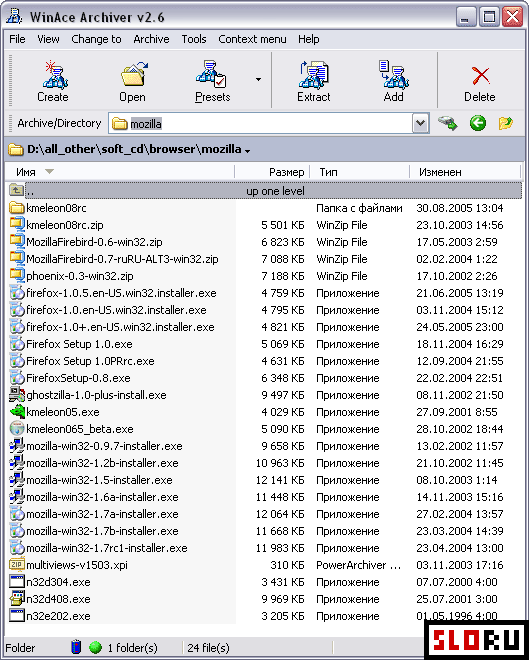The image size is (529, 660).
Task: Click the network drive icon beside the address bar
Action: pos(447,123)
